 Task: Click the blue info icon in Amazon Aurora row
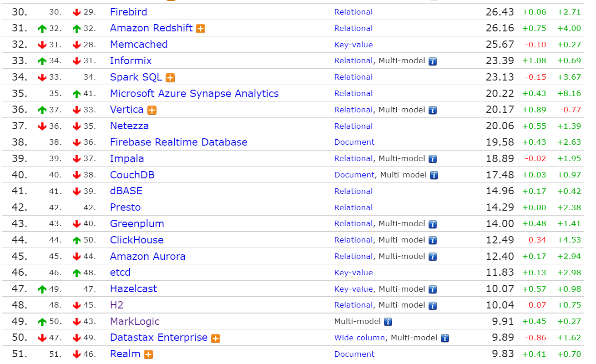coord(433,257)
